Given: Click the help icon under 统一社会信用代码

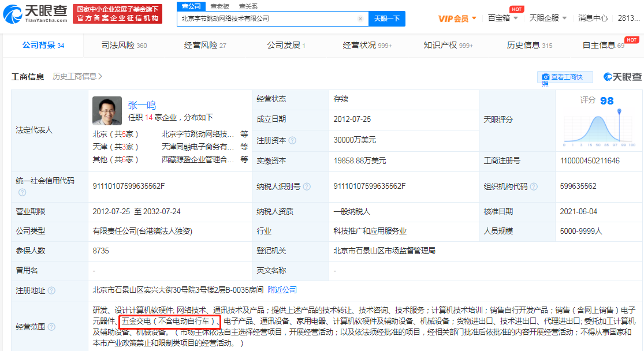Looking at the screenshot, I should 22,192.
